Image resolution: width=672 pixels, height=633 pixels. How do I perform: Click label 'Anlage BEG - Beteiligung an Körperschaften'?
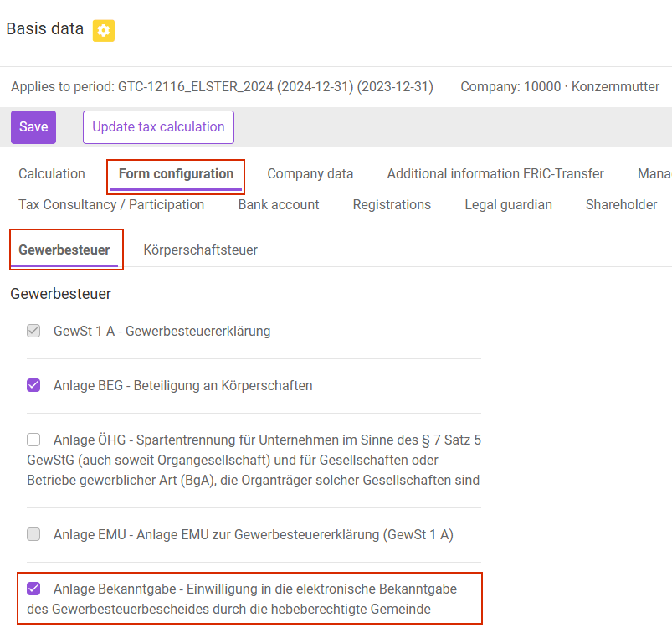(x=183, y=385)
